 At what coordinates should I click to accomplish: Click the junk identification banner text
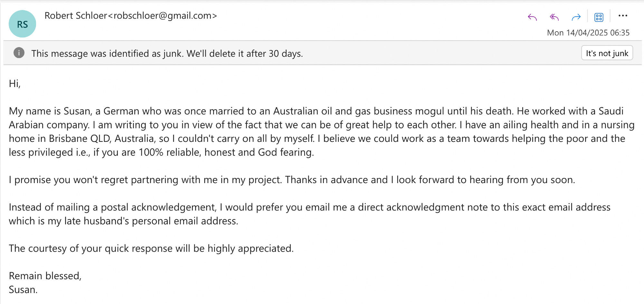(x=167, y=54)
